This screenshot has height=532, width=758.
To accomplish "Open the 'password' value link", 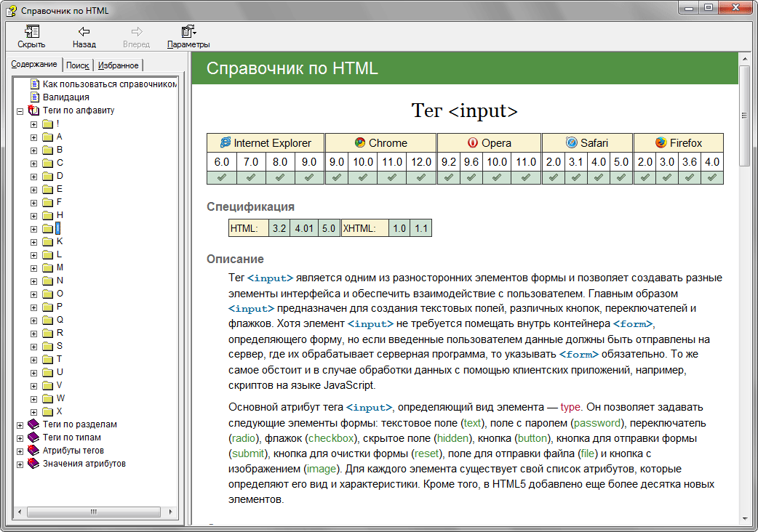I will [x=597, y=423].
